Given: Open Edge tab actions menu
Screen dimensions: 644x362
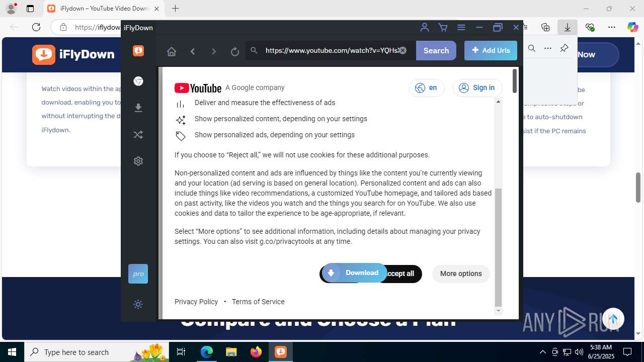Looking at the screenshot, I should point(30,9).
